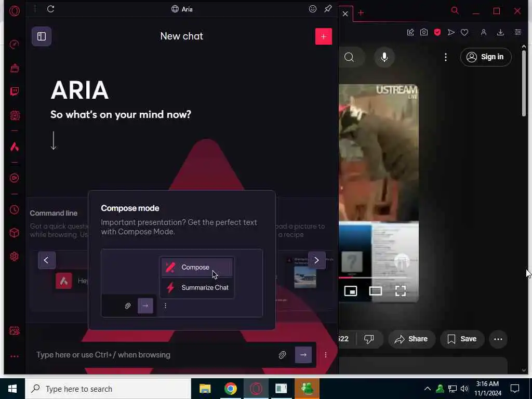Dislike the video

pyautogui.click(x=369, y=339)
